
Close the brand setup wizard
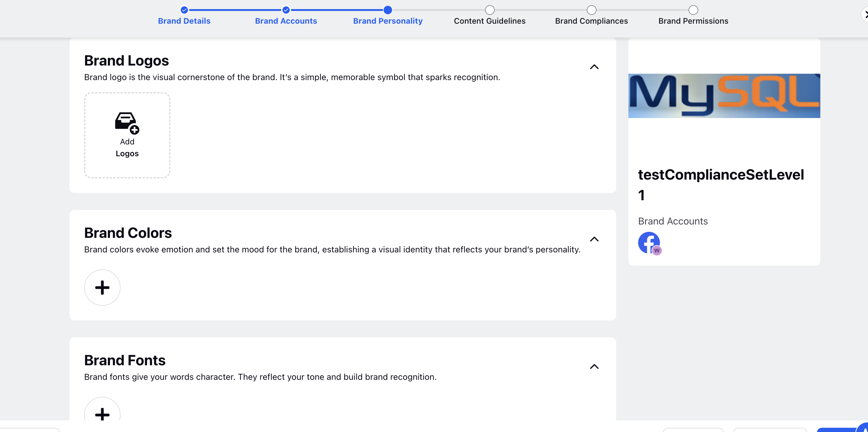point(865,15)
